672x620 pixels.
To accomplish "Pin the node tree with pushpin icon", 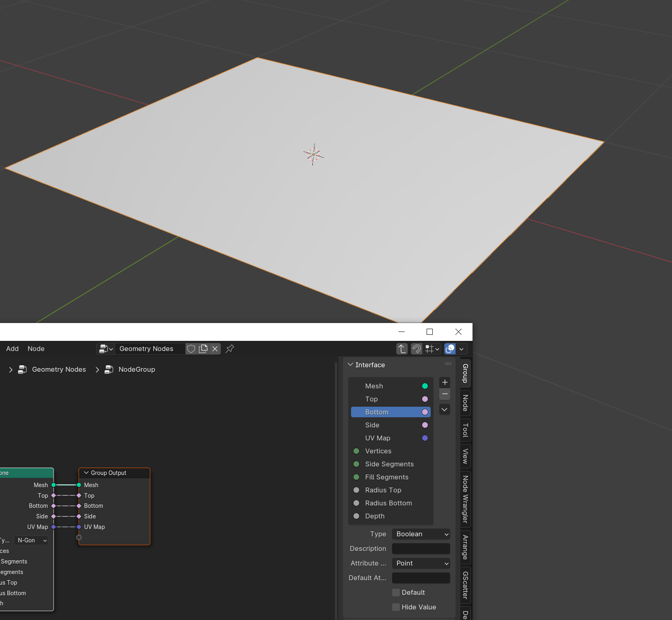I will 230,349.
